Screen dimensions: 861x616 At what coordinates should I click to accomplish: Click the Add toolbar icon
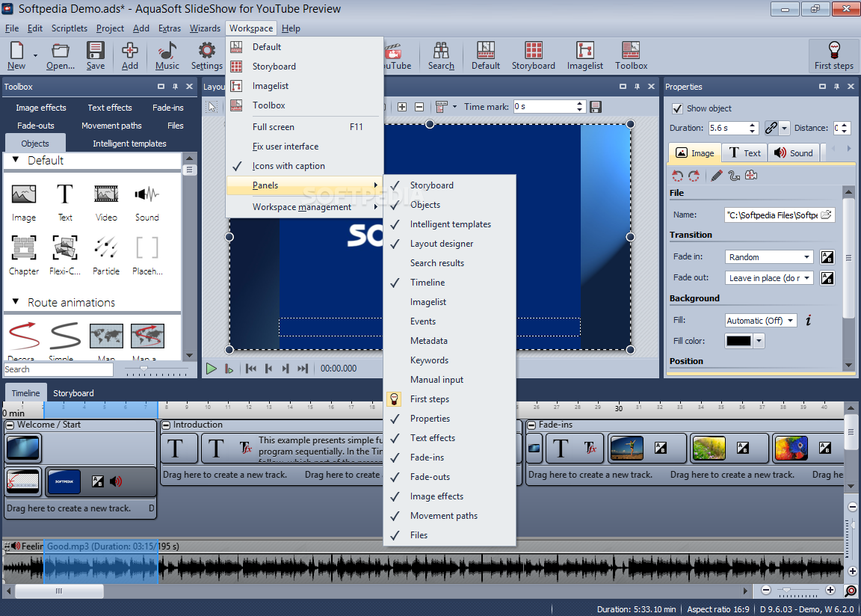(x=129, y=55)
